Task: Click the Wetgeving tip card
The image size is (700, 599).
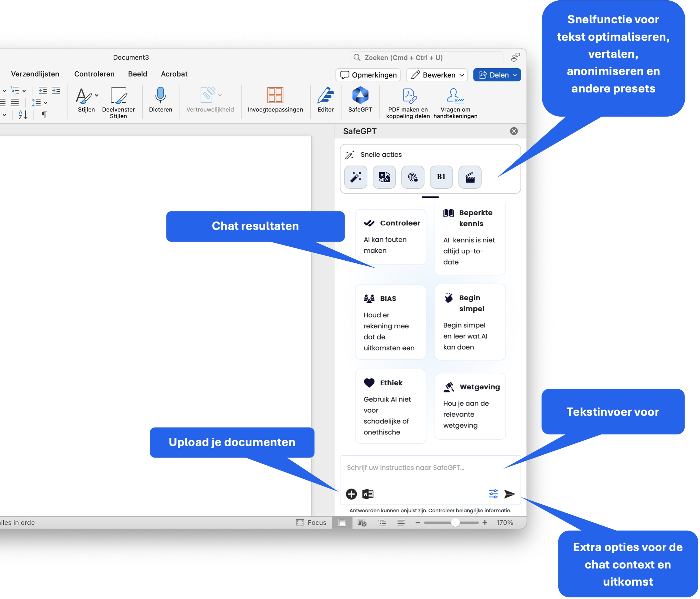Action: (470, 406)
